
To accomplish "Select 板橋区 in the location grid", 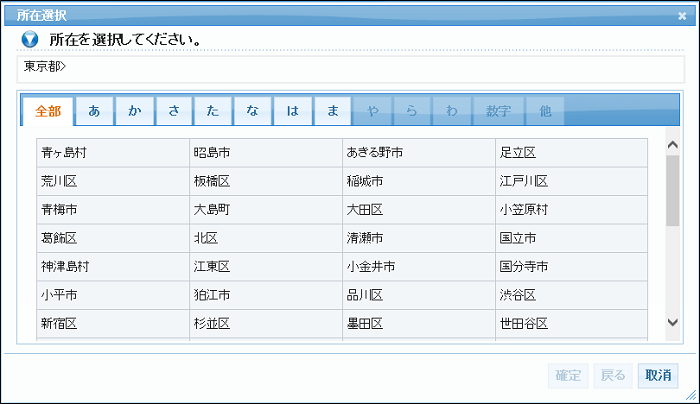I will (212, 181).
